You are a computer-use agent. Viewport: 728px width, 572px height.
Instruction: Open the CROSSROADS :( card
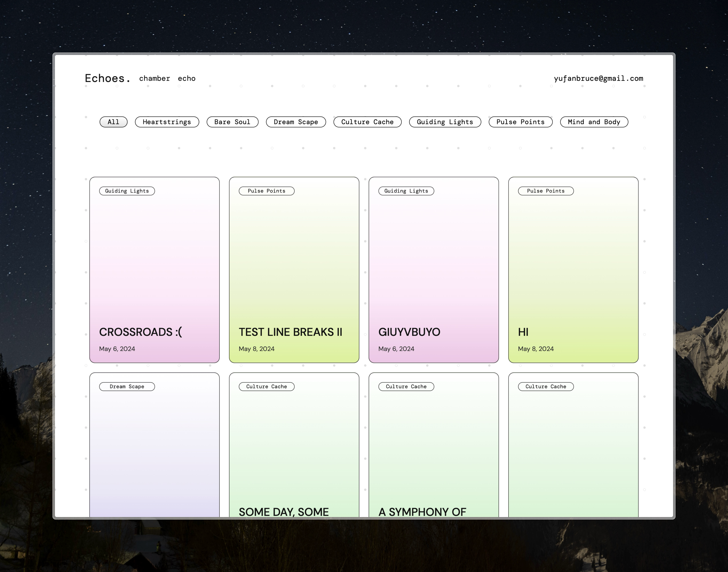[x=155, y=270]
